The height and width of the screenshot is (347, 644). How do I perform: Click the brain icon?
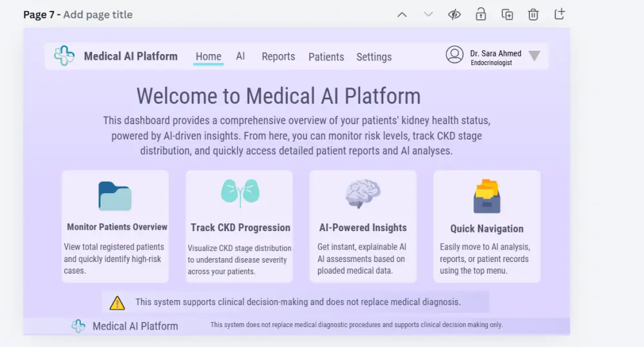point(363,193)
